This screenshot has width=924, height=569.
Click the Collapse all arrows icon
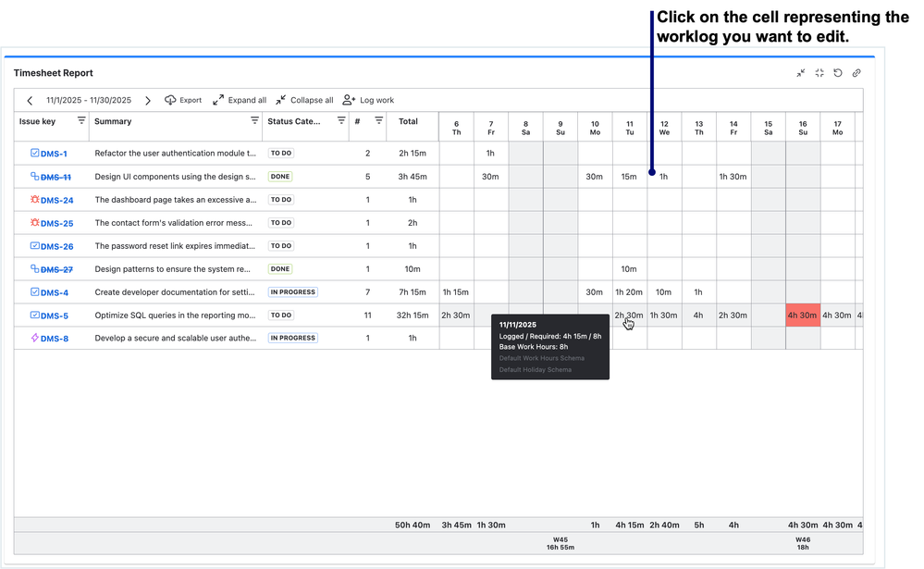point(280,100)
